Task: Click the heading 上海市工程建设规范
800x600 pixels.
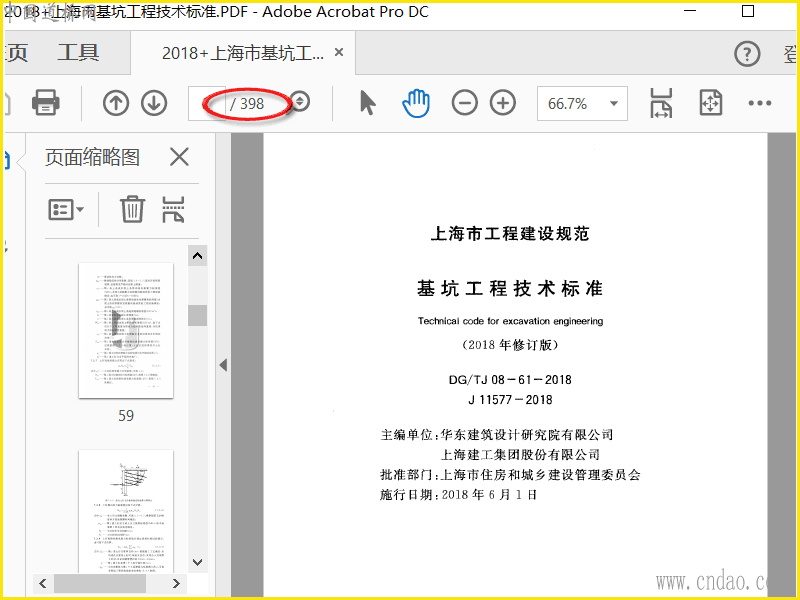Action: pos(510,234)
